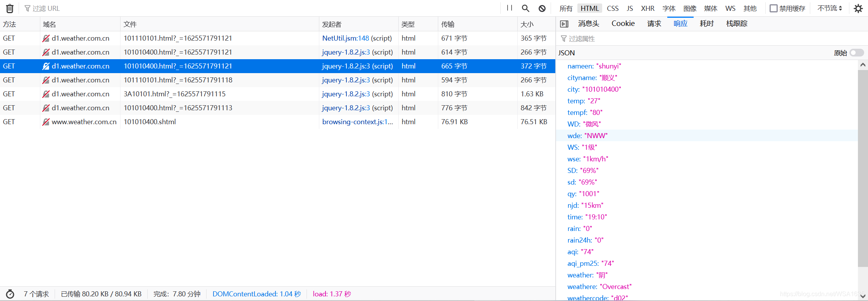Filter requests by 媒体
868x301 pixels.
point(711,8)
